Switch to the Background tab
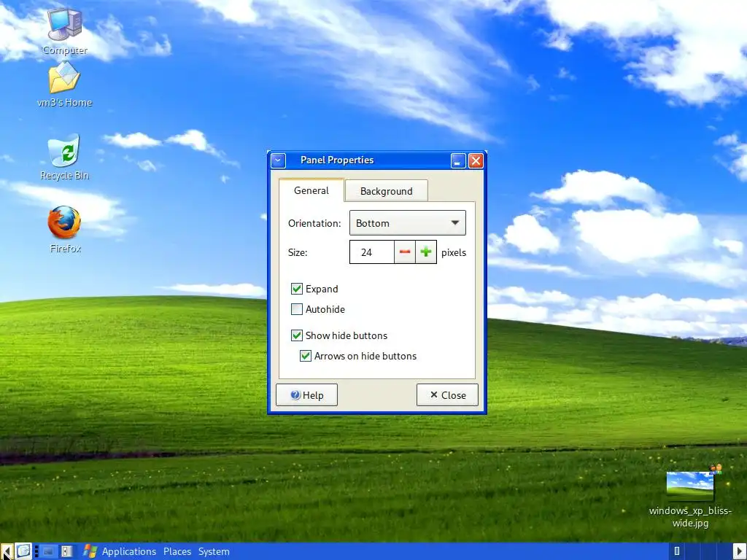The image size is (747, 560). click(x=387, y=191)
